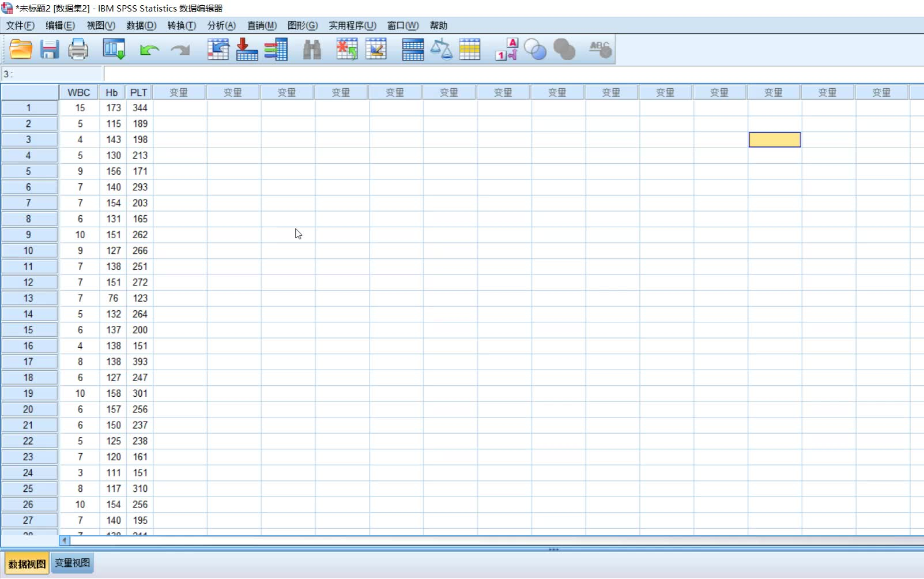Click the horizontal scrollbar left arrow
The width and height of the screenshot is (924, 579).
coord(65,540)
